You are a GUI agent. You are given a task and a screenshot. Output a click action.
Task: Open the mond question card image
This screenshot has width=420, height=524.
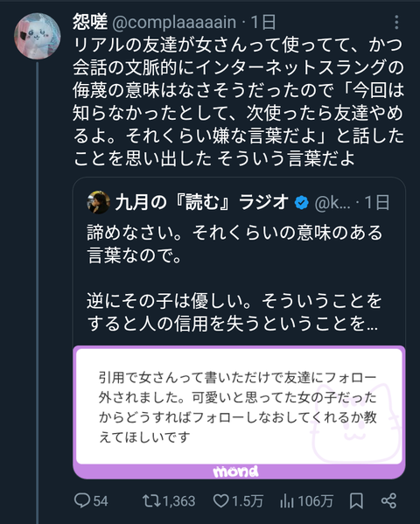[x=239, y=412]
